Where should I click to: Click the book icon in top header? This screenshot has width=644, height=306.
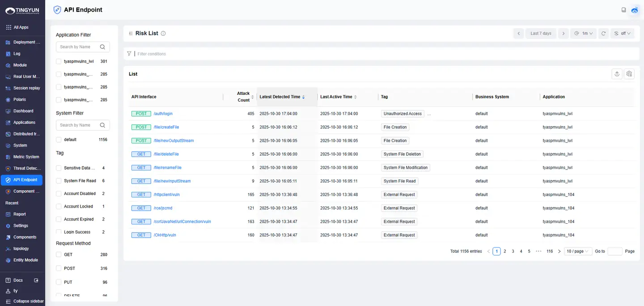pyautogui.click(x=623, y=10)
